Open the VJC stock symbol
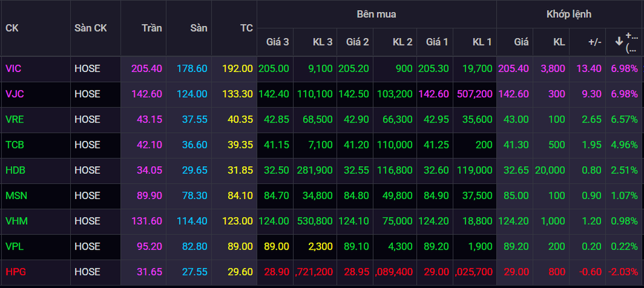 tap(15, 93)
